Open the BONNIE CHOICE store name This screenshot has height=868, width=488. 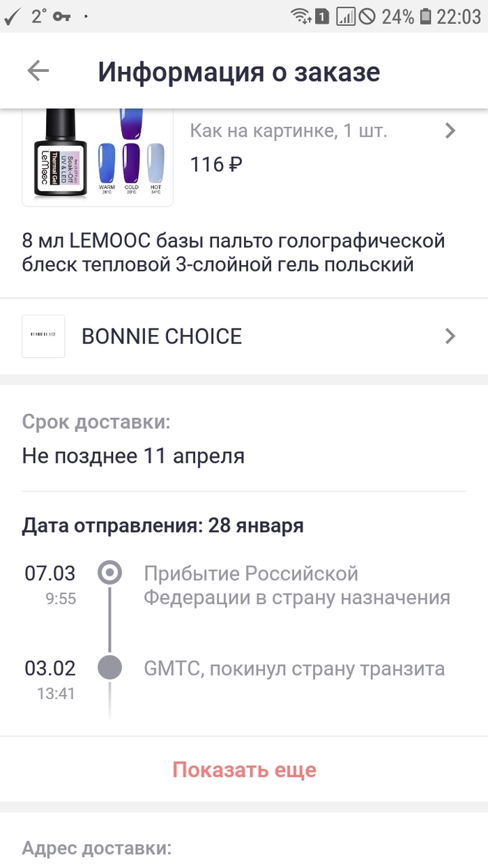pyautogui.click(x=162, y=336)
